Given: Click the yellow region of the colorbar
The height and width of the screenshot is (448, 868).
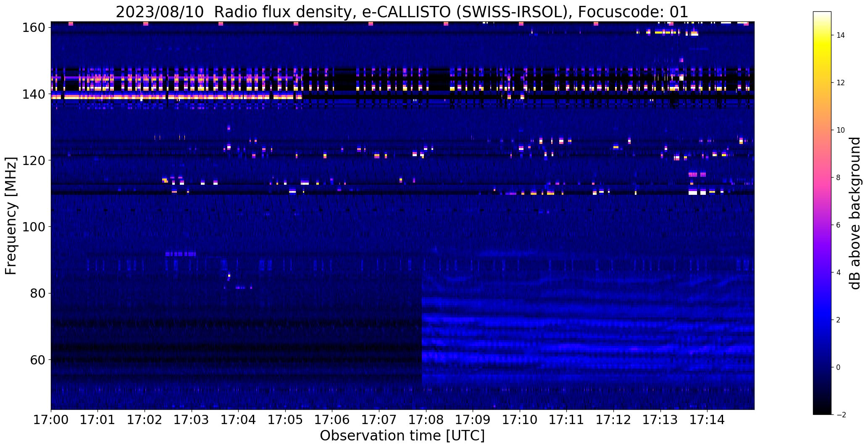Looking at the screenshot, I should [x=822, y=46].
